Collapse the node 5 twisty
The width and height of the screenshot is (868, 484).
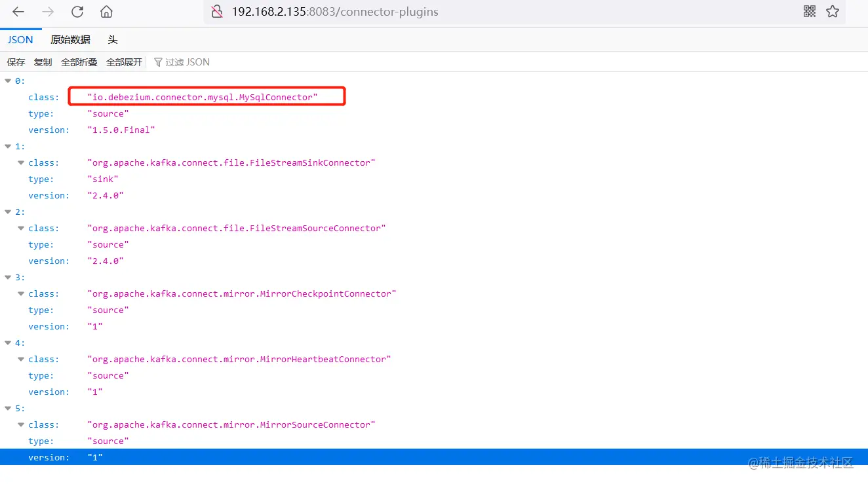click(x=8, y=408)
